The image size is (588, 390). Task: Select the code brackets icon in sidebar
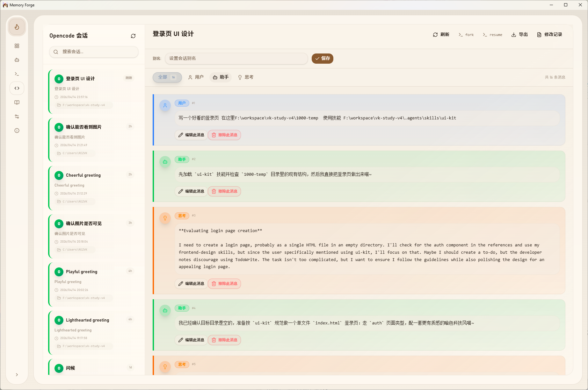pos(17,88)
